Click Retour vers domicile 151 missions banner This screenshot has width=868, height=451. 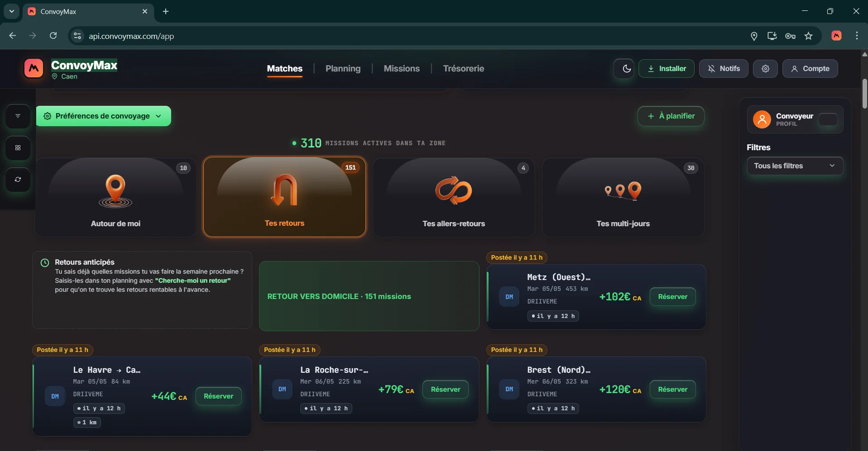(x=369, y=296)
